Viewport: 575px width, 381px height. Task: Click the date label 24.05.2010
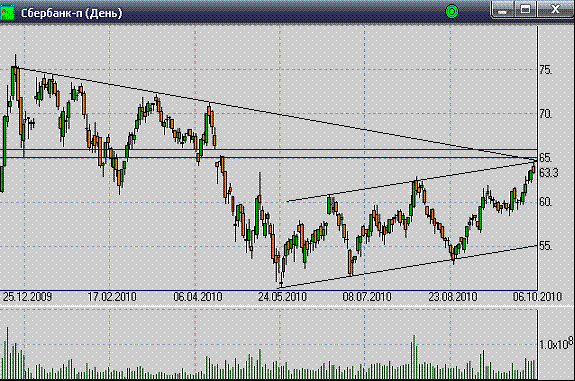[282, 297]
